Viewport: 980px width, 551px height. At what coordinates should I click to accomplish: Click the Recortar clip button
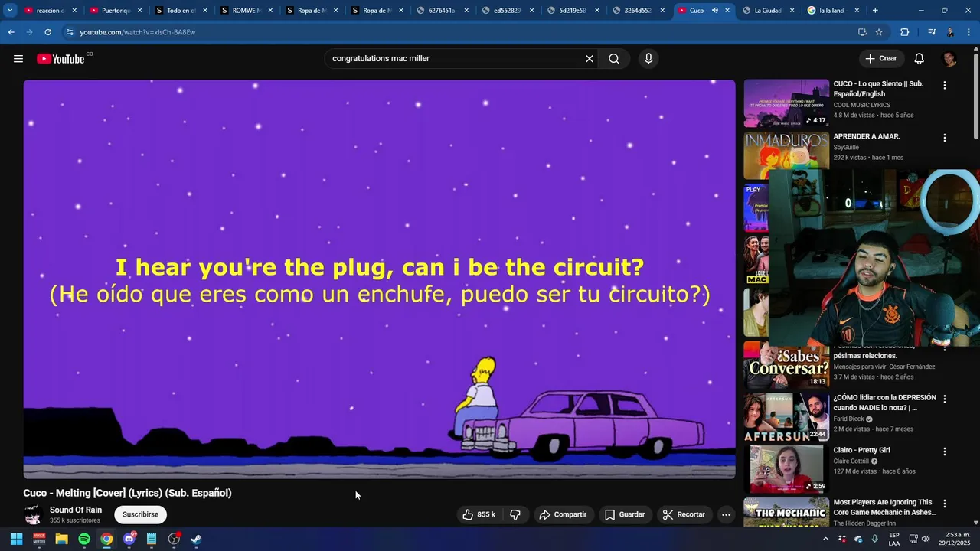[x=684, y=514]
